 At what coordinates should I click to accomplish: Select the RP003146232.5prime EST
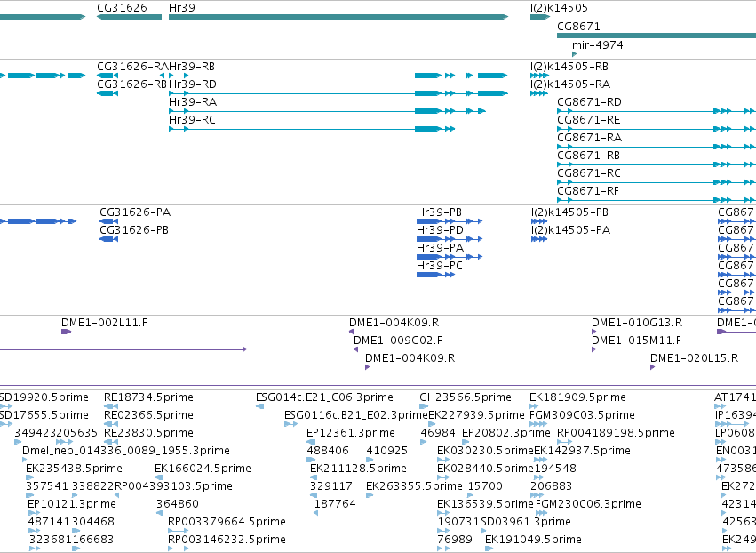227,541
